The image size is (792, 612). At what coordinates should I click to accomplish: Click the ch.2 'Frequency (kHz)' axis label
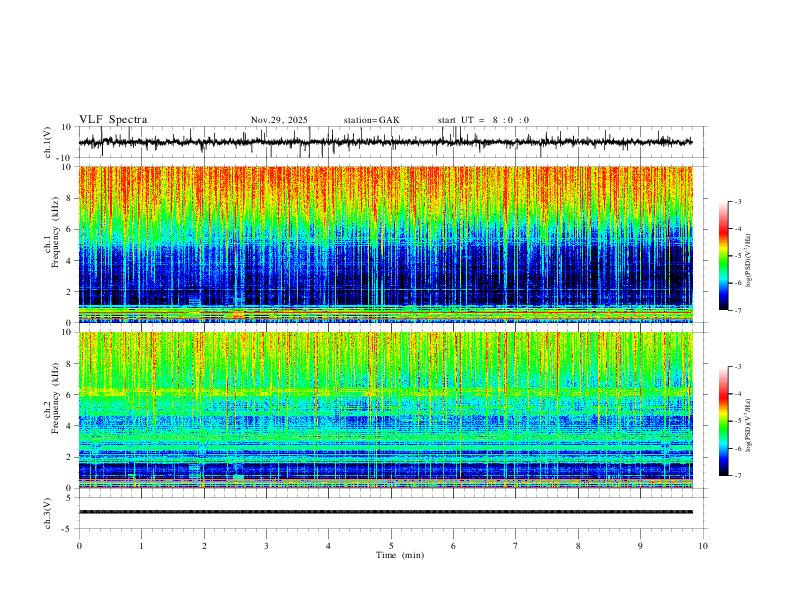click(x=55, y=398)
